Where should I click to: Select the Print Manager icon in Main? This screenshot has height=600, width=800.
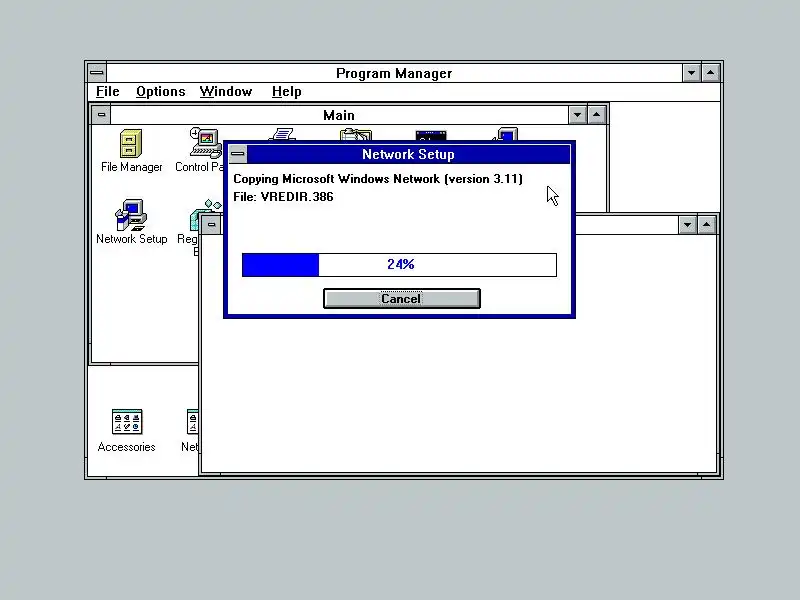(282, 134)
